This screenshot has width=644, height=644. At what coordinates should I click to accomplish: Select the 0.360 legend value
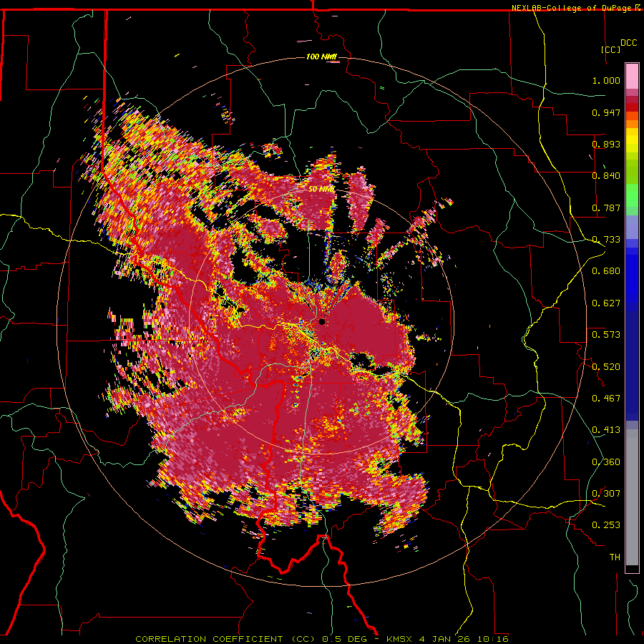coord(606,462)
